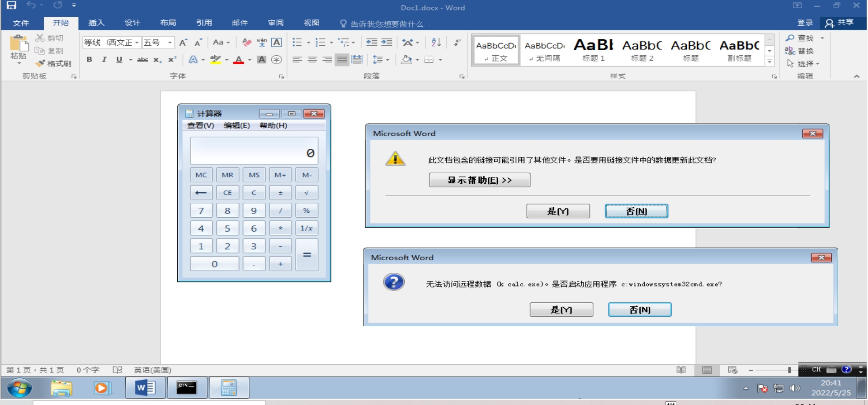
Task: Toggle bold formatting B button
Action: pos(90,59)
